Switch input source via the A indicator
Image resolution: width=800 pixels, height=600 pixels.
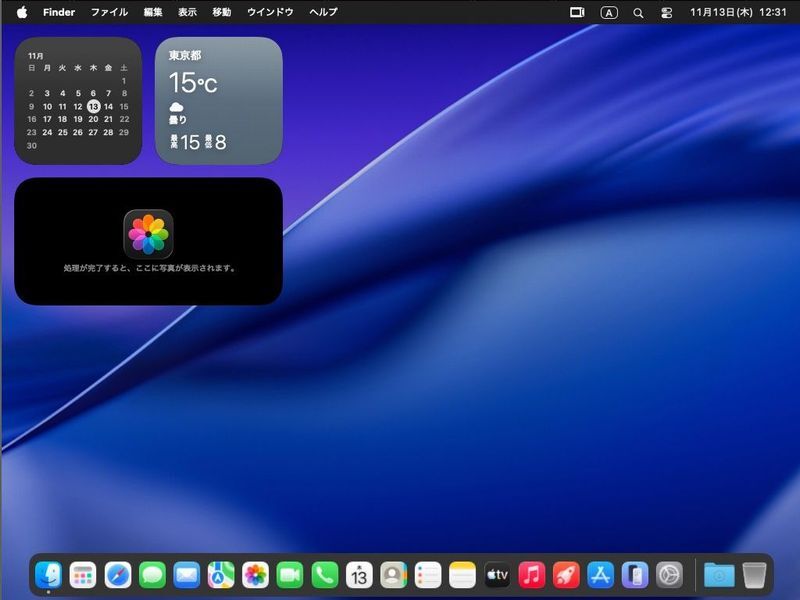(609, 13)
